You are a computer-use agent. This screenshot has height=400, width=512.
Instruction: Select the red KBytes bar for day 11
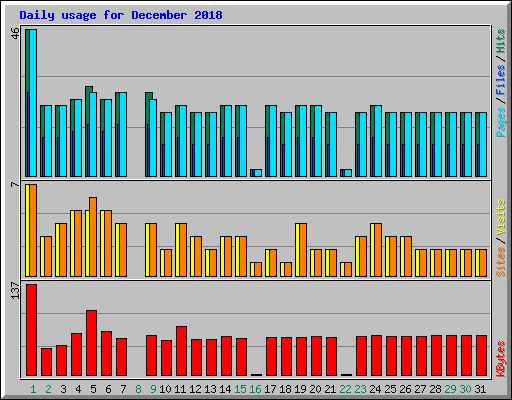coord(182,351)
